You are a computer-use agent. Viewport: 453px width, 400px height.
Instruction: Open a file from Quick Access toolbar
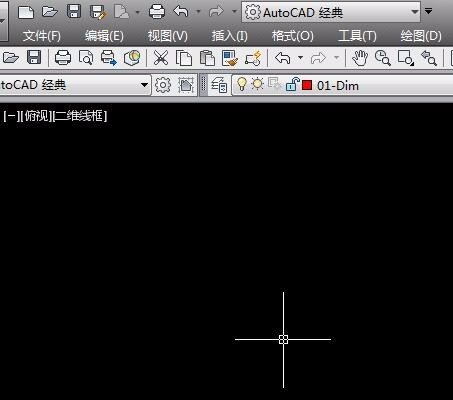[x=50, y=12]
